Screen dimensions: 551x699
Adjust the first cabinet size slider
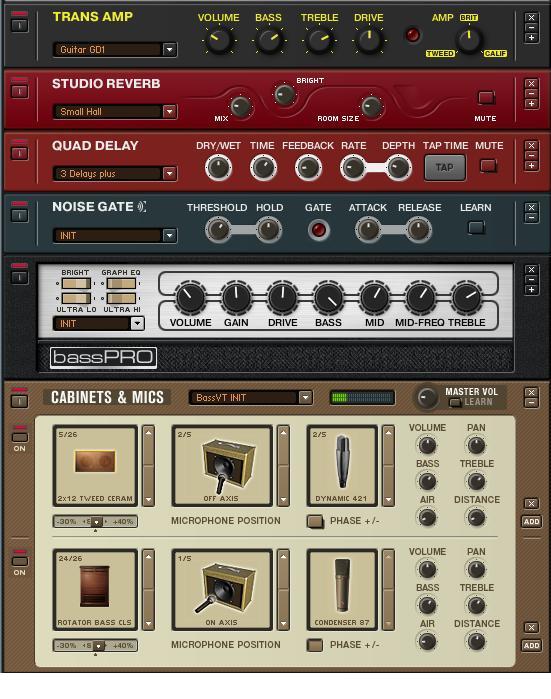click(x=95, y=521)
